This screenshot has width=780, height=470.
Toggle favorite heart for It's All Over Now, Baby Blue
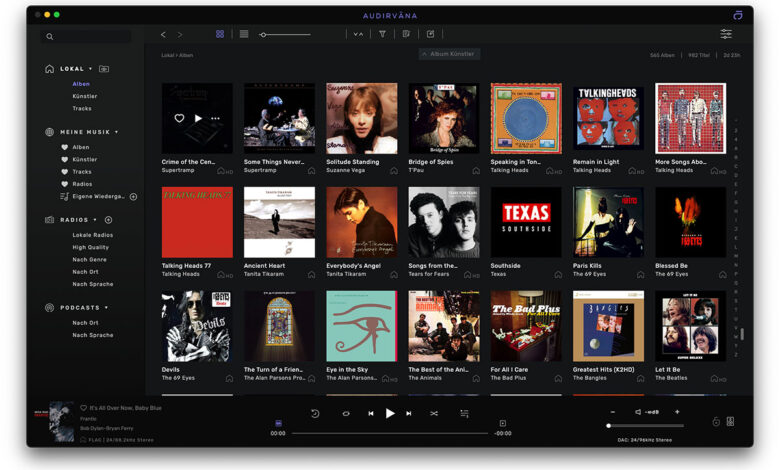tap(83, 408)
